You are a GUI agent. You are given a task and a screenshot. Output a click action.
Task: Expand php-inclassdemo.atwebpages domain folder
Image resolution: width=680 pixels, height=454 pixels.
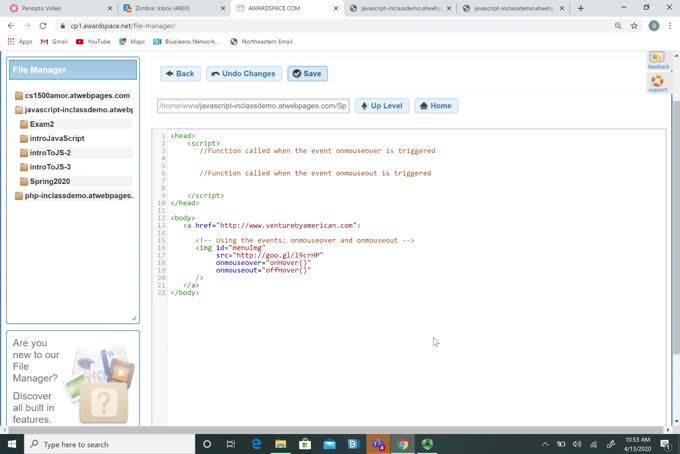78,196
